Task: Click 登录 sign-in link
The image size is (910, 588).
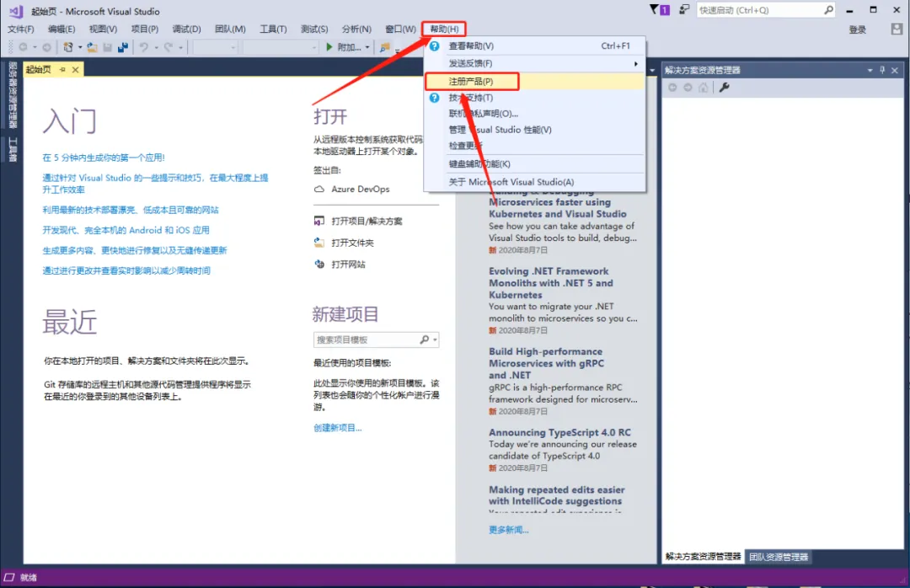Action: 857,29
